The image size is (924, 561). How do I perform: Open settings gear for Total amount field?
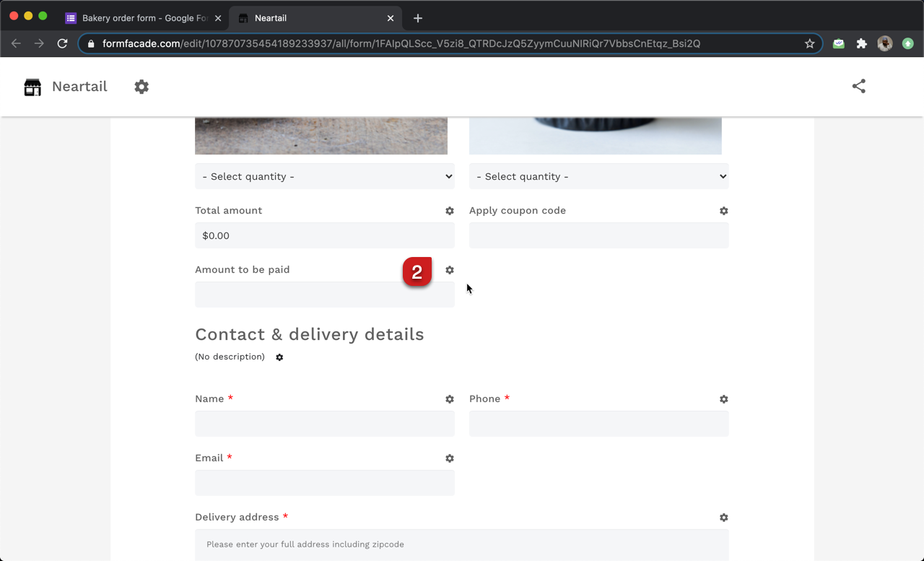click(450, 211)
